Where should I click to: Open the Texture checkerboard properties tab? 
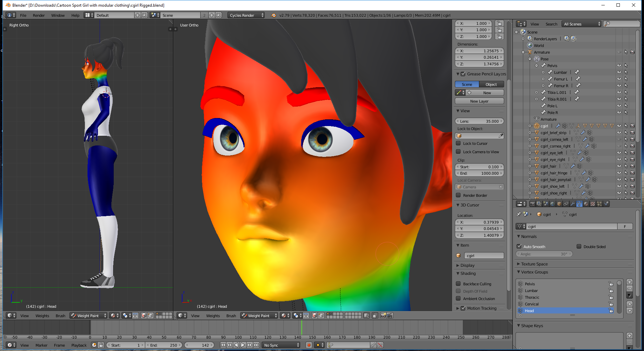[593, 204]
